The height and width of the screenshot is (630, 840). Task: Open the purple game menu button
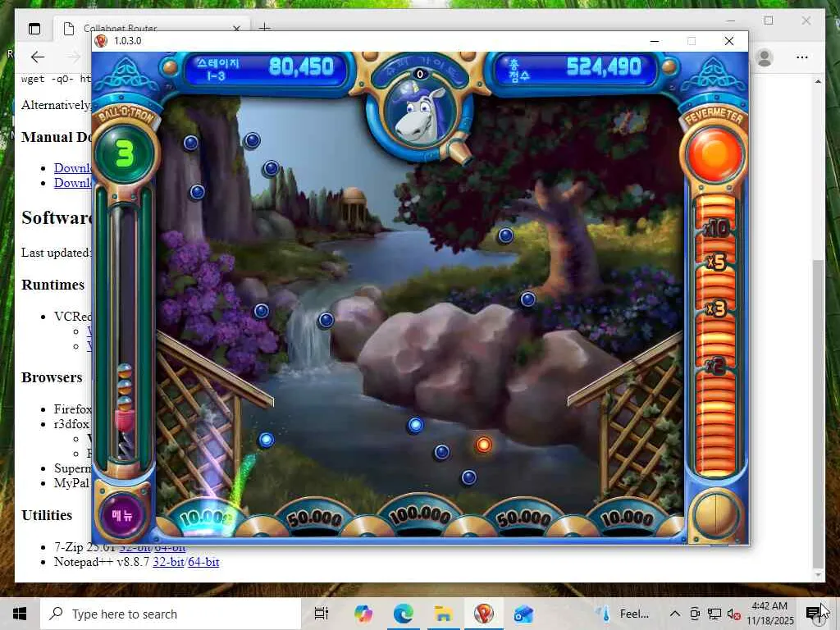(122, 515)
